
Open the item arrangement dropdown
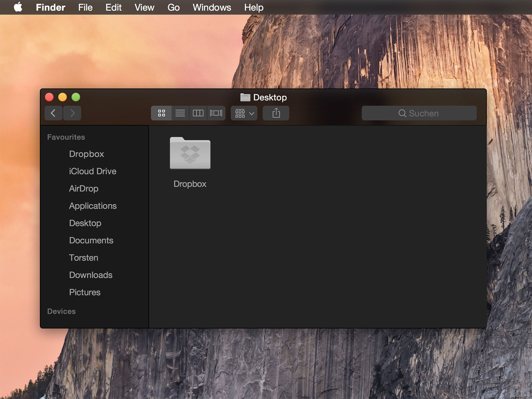coord(244,113)
